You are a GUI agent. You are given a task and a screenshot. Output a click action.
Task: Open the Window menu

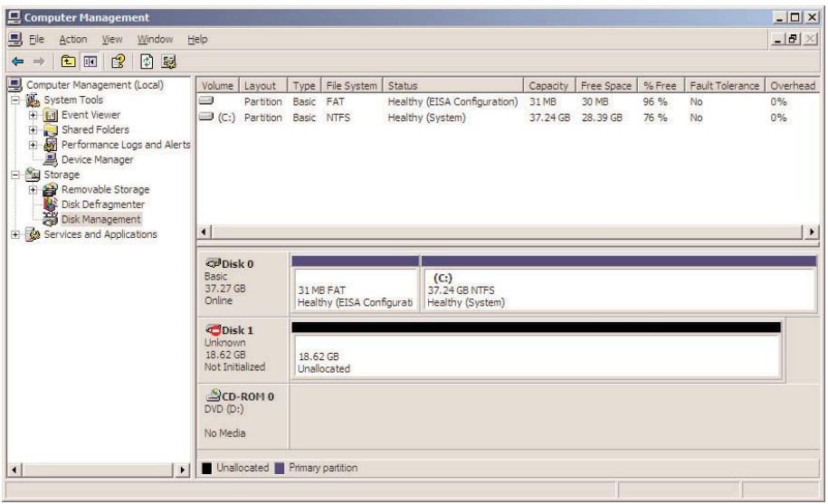tap(155, 39)
